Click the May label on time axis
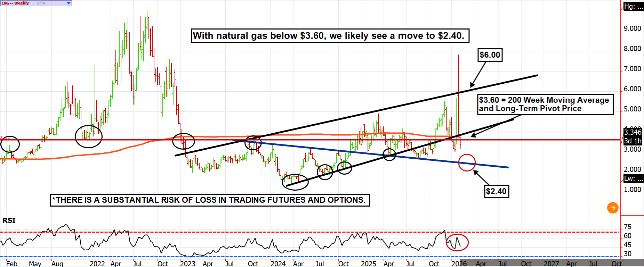This screenshot has width=644, height=267. point(35,264)
